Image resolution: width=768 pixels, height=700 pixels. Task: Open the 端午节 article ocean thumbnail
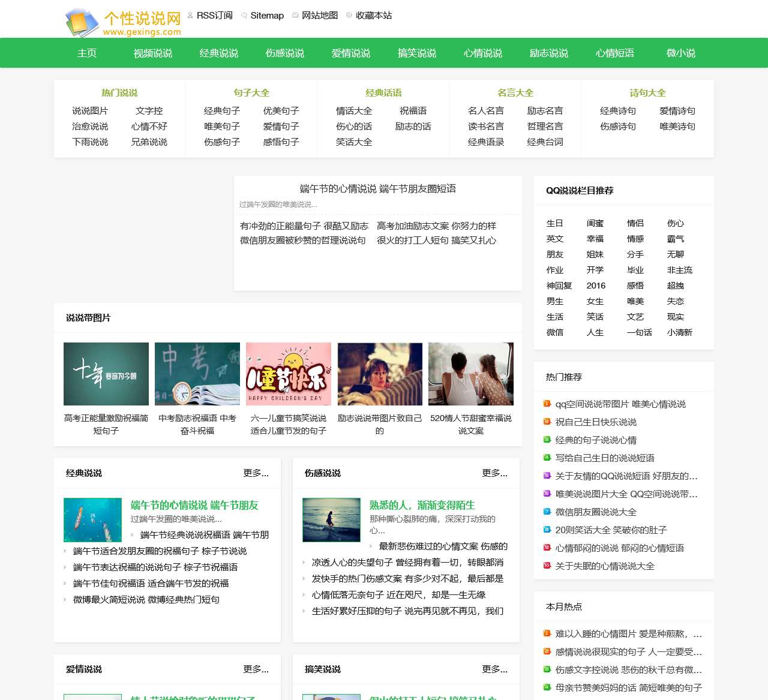click(92, 520)
